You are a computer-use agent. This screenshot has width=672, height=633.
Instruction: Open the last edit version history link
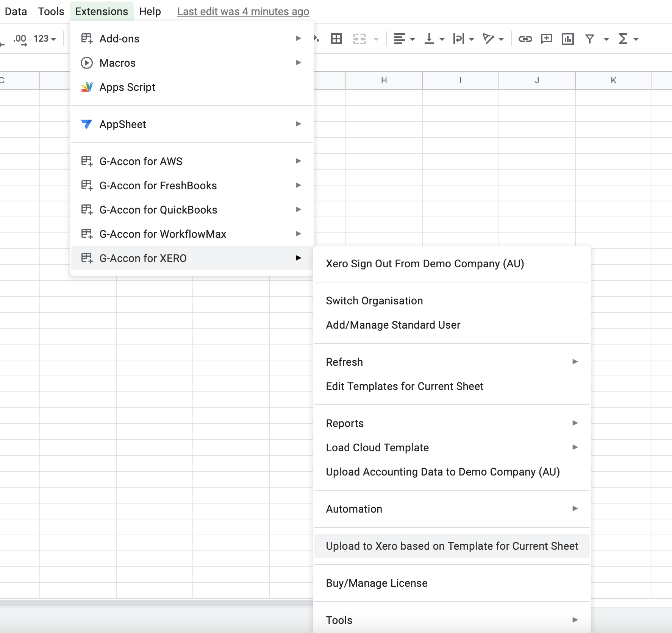coord(243,11)
